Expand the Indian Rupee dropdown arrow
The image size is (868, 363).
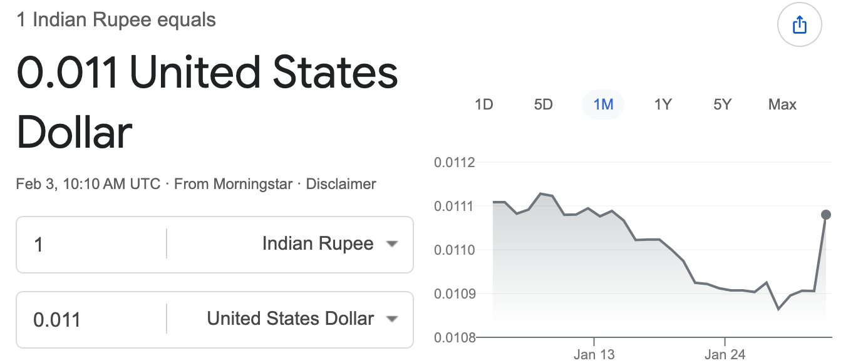(x=392, y=244)
